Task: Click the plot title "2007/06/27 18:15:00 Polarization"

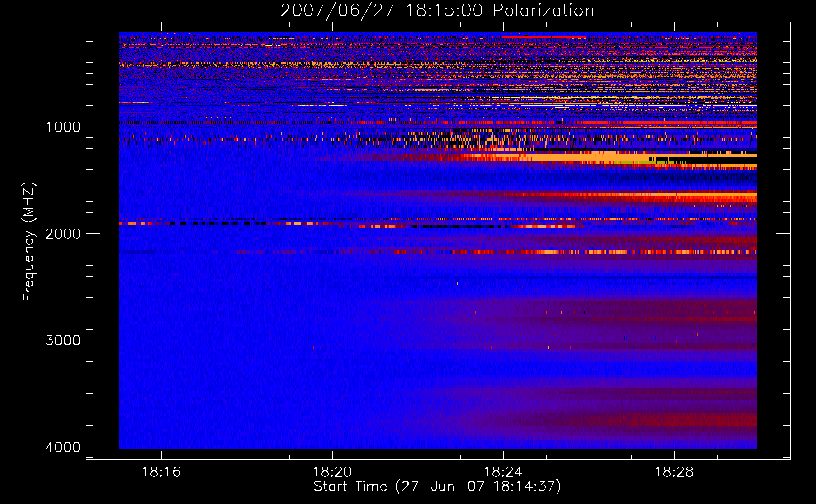Action: (437, 11)
